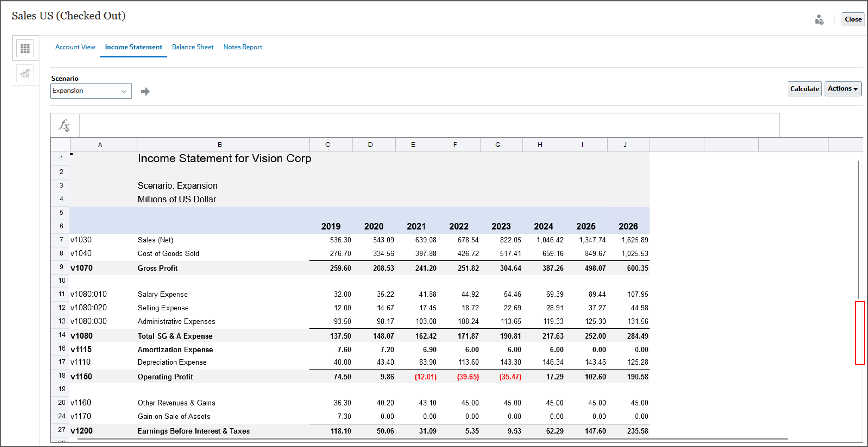Click into the formula bar input
Viewport: 868px width, 447px height.
click(430, 125)
